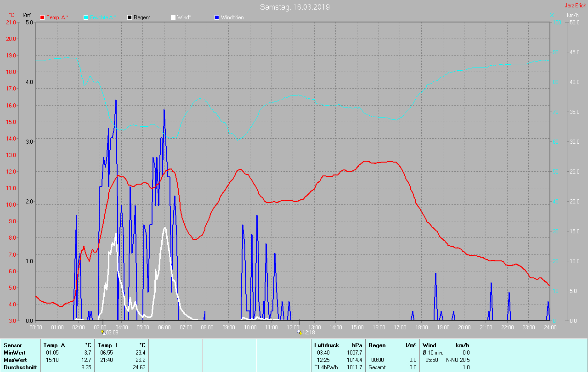Click the pressure value '1007.7'

[354, 352]
